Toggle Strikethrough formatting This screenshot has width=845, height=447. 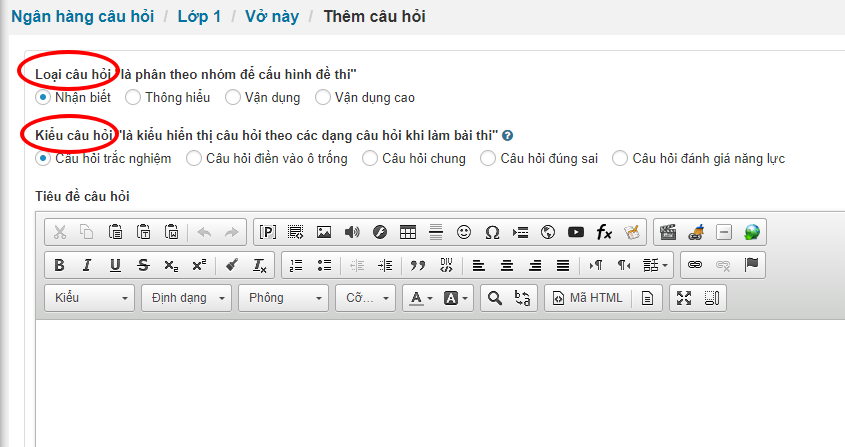(x=143, y=265)
